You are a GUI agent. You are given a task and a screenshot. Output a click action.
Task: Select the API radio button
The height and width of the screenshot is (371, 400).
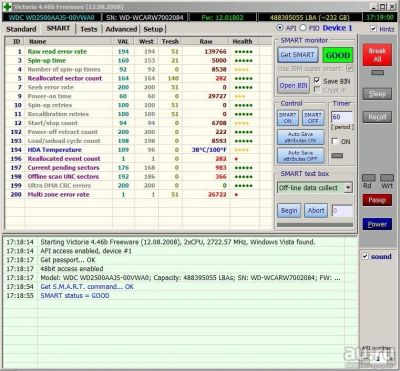tap(280, 28)
